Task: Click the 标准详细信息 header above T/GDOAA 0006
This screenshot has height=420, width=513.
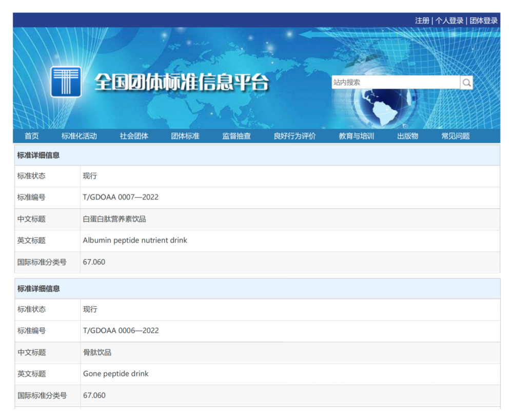Action: coord(38,289)
